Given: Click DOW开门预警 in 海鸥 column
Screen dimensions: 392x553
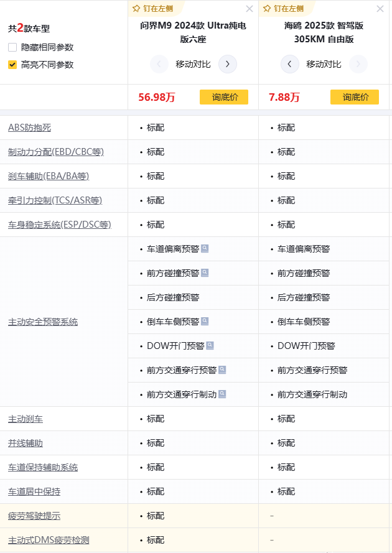Looking at the screenshot, I should [x=306, y=346].
